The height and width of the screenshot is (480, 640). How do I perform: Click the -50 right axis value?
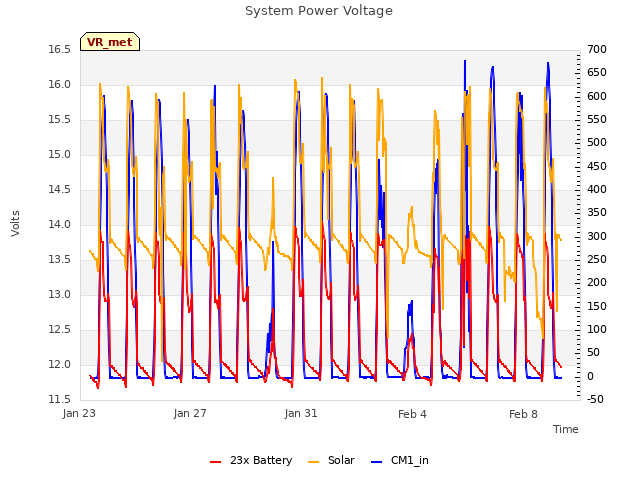click(x=595, y=400)
